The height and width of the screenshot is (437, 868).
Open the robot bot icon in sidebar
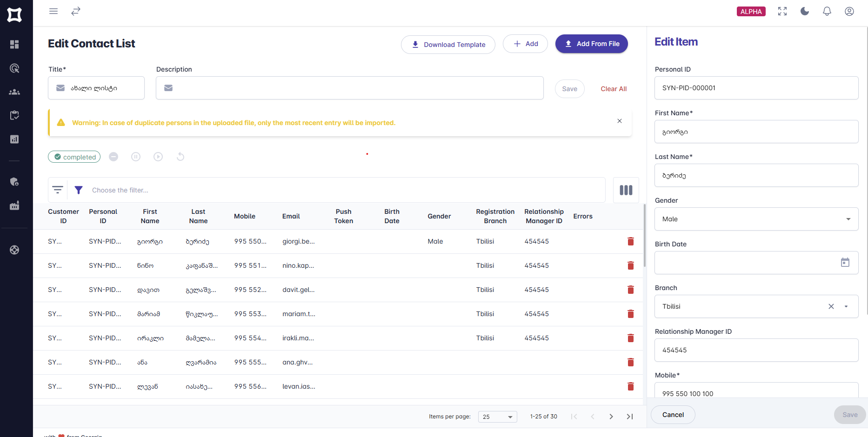[x=14, y=205]
